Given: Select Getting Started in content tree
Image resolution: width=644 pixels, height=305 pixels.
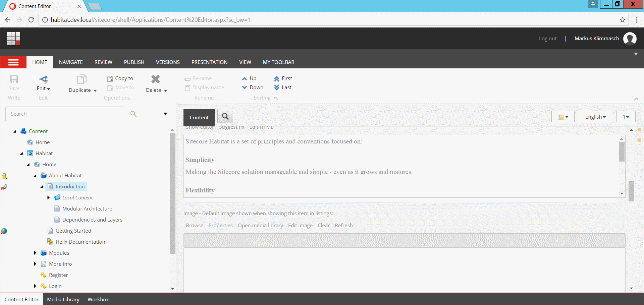Looking at the screenshot, I should tap(73, 231).
